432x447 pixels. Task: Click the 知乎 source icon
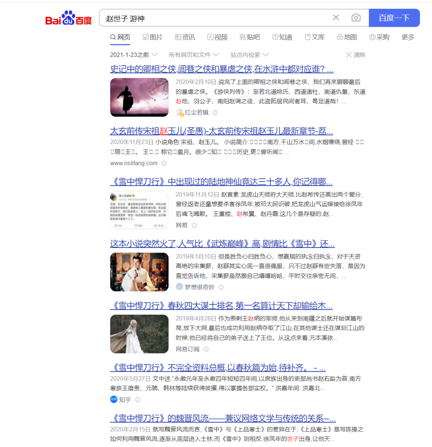tap(114, 399)
